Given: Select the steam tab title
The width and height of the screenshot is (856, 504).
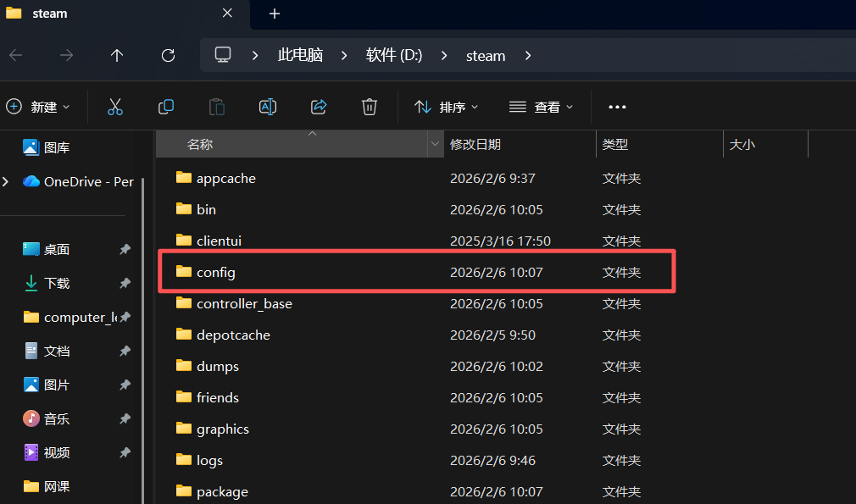Looking at the screenshot, I should [50, 14].
